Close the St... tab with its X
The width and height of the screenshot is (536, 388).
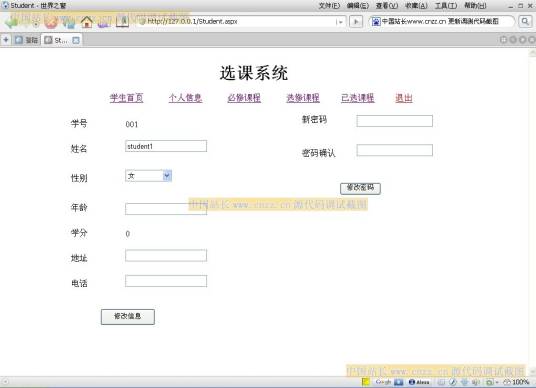(x=76, y=40)
